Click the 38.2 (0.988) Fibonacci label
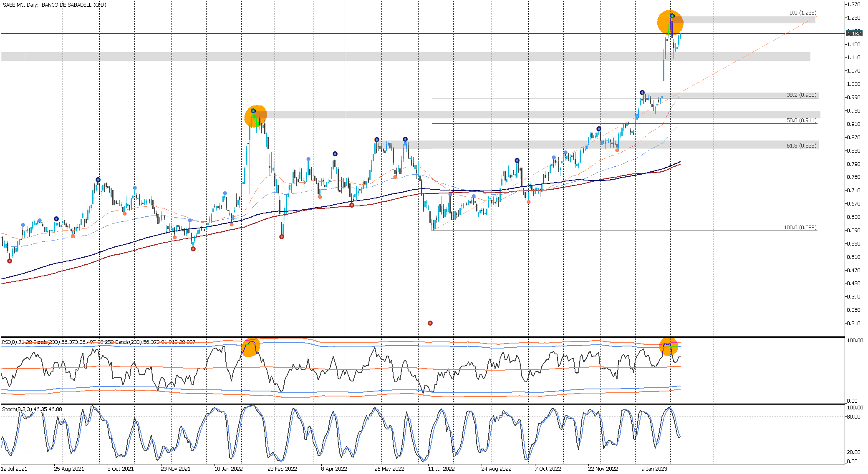 pyautogui.click(x=801, y=95)
